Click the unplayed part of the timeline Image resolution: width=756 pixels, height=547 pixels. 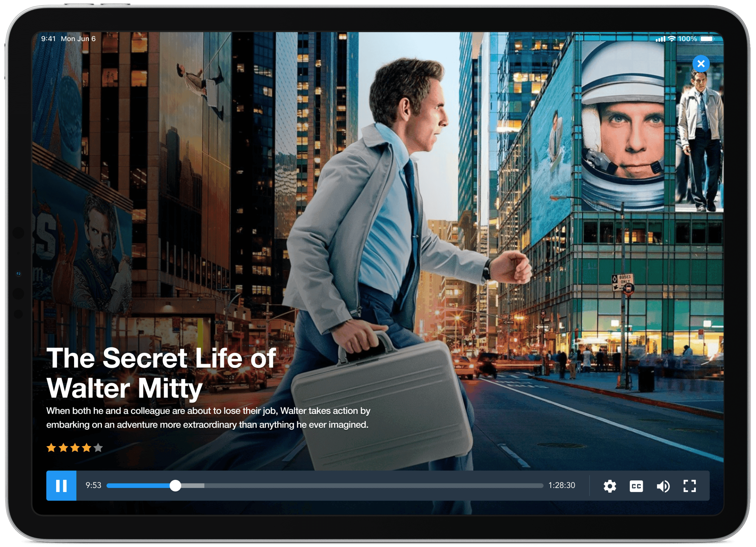point(373,486)
